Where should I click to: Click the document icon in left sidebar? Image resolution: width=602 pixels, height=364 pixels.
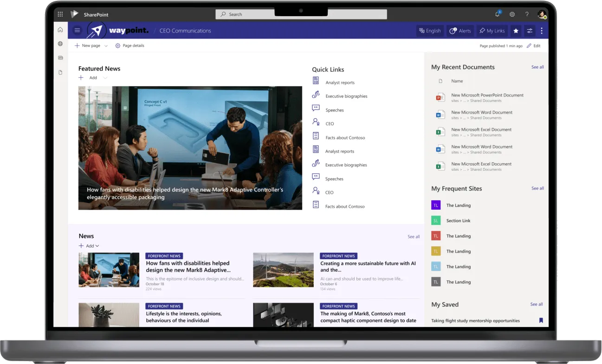(x=60, y=72)
